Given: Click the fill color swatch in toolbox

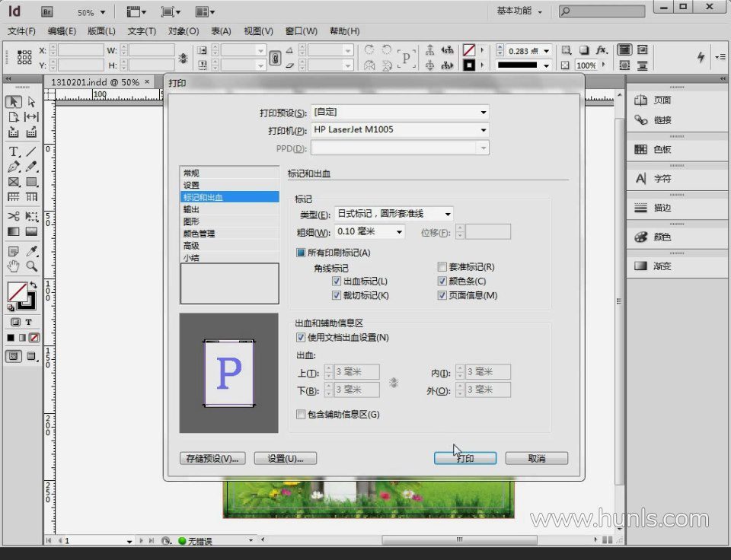Looking at the screenshot, I should [x=16, y=291].
